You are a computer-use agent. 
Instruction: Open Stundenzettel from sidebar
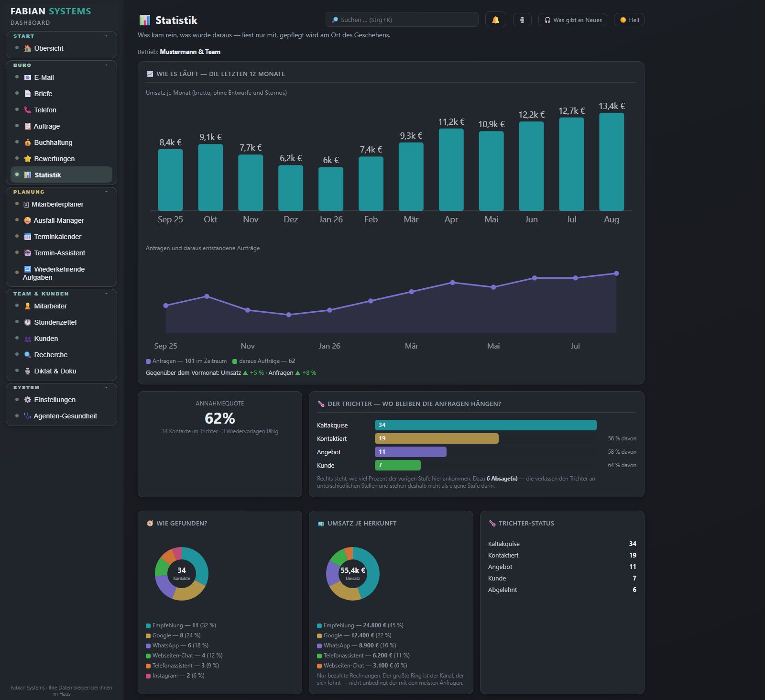(x=61, y=322)
